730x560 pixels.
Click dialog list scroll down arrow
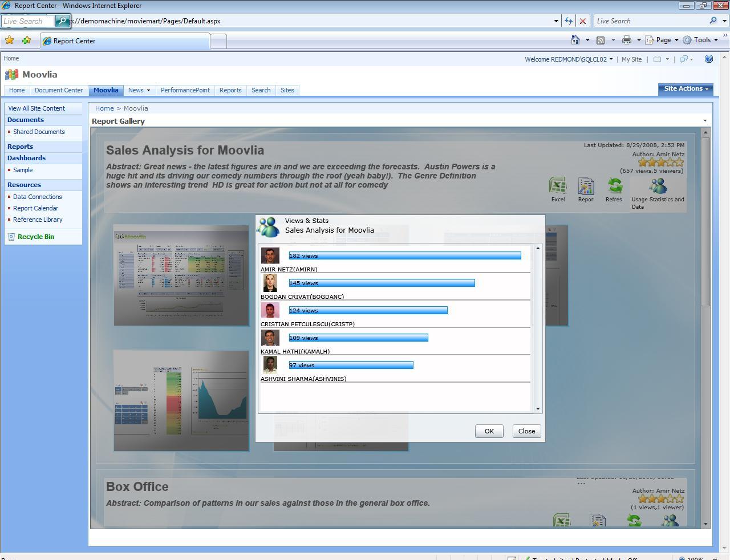[x=537, y=409]
